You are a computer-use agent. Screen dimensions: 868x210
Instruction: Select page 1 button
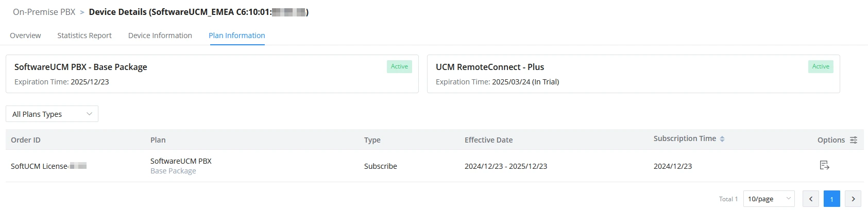click(832, 199)
